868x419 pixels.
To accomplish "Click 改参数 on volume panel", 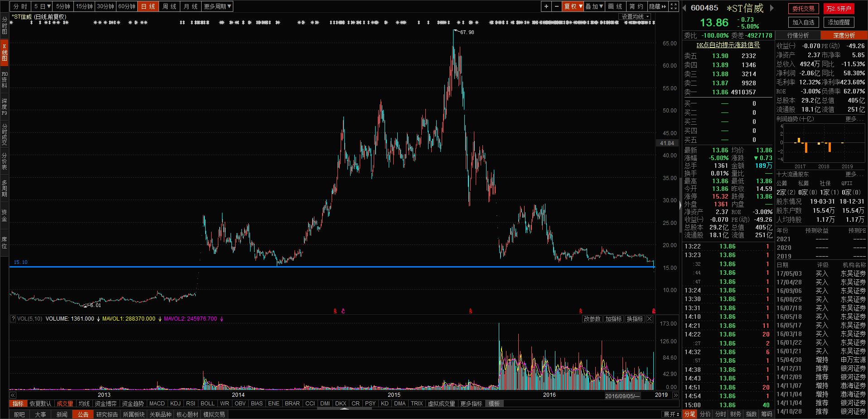I will [x=592, y=319].
